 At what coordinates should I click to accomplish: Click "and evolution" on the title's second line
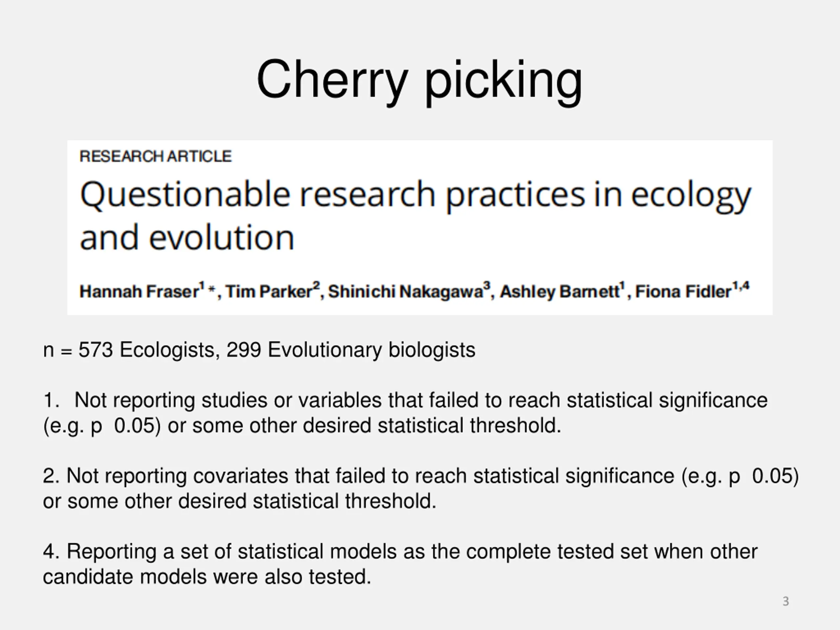187,238
